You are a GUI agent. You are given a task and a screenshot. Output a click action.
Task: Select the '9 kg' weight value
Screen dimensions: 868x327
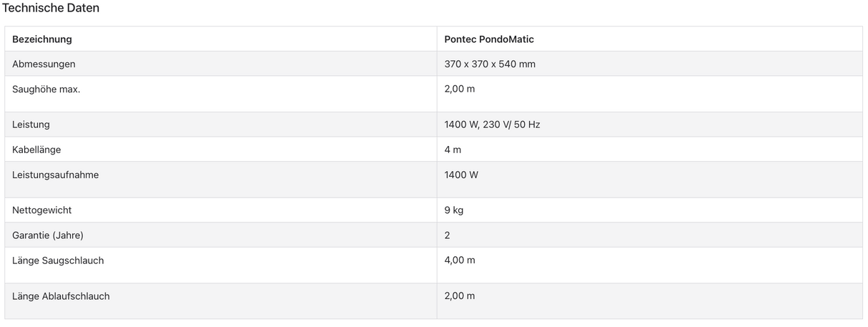coord(454,210)
